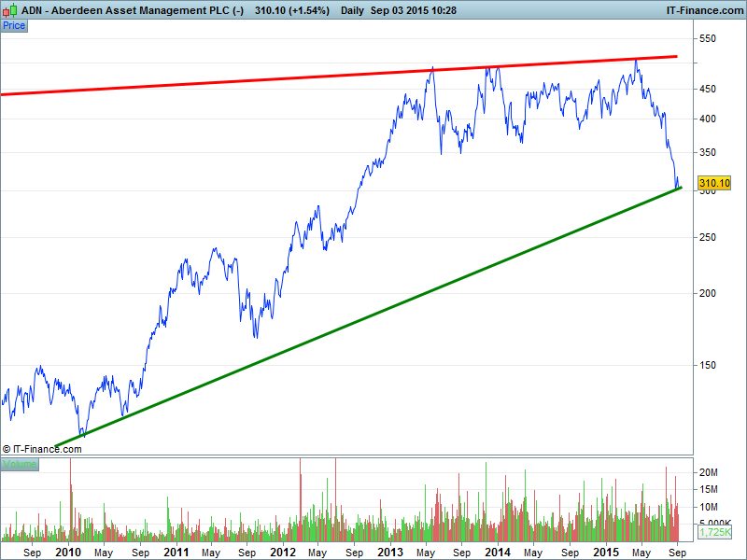The image size is (747, 560).
Task: Click the green 1,725K volume value tag
Action: click(713, 532)
